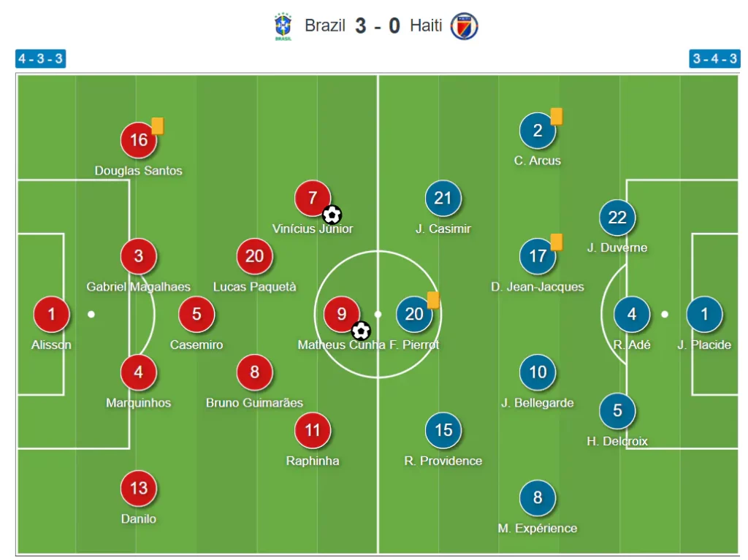Open Lucas Paquetá's number 20 marker
748x560 pixels.
(255, 256)
